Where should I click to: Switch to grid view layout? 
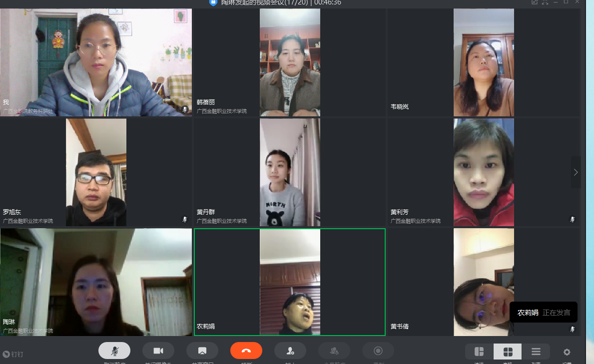click(508, 352)
